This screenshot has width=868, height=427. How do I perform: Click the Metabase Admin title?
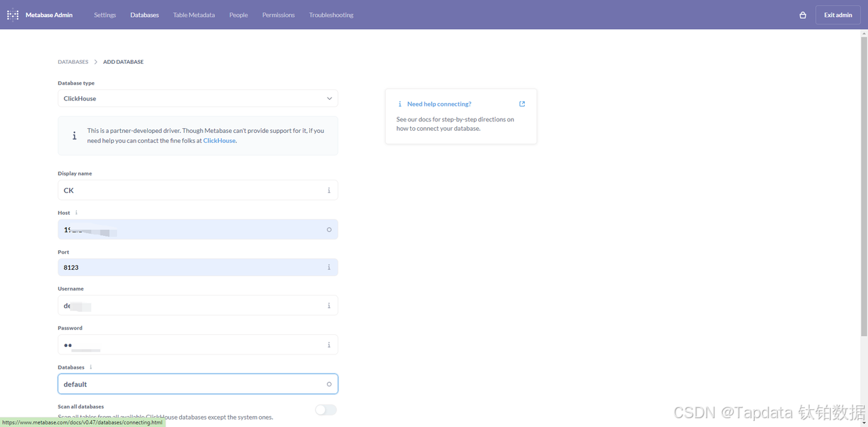49,15
